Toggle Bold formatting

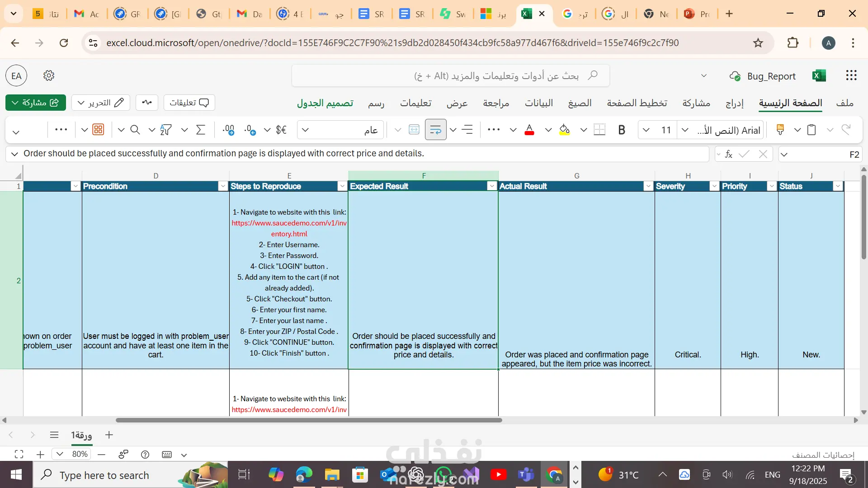pos(622,130)
